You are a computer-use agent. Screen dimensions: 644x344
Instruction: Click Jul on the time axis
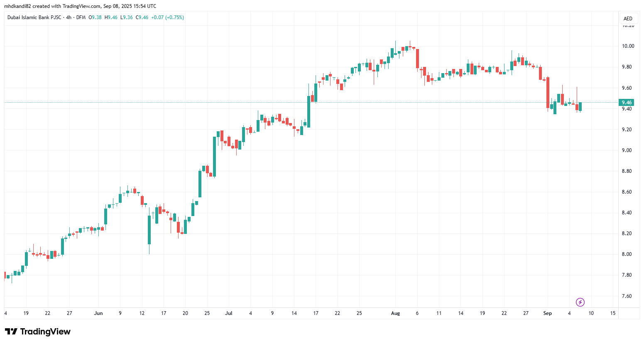229,313
